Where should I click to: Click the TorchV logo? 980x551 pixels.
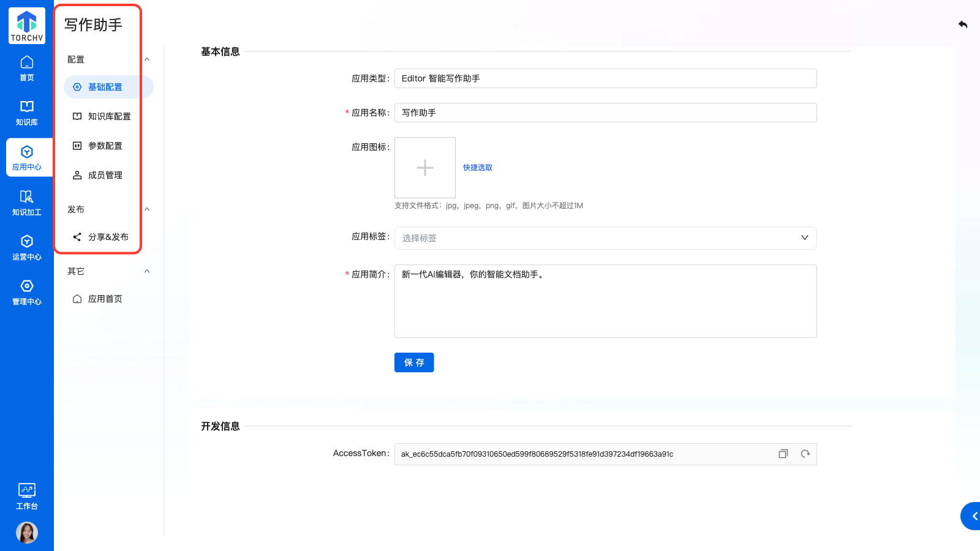pyautogui.click(x=27, y=26)
